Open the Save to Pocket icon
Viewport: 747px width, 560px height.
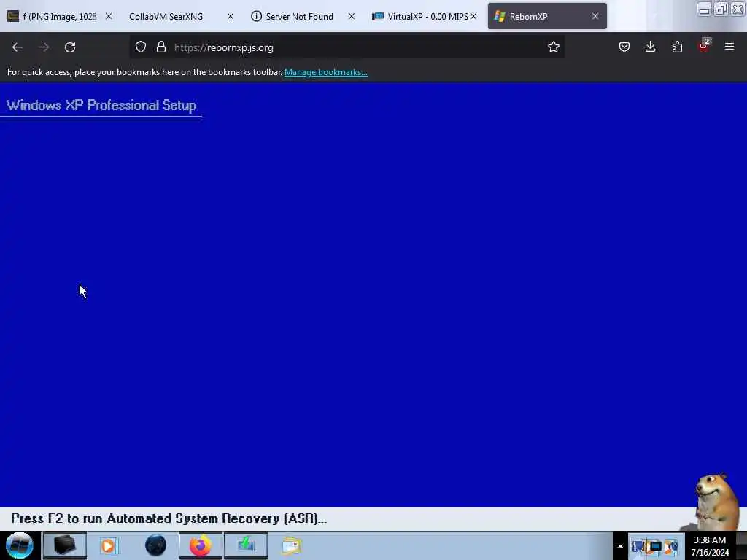point(624,47)
